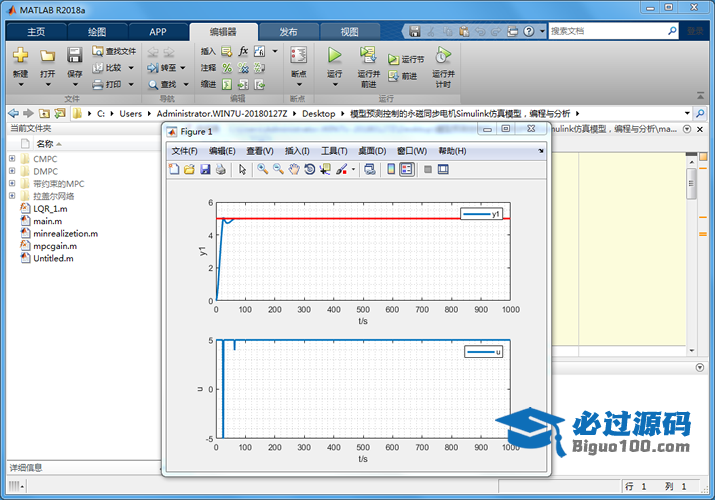Image resolution: width=715 pixels, height=500 pixels.
Task: Toggle the Figure data cursor tool
Action: click(x=325, y=170)
